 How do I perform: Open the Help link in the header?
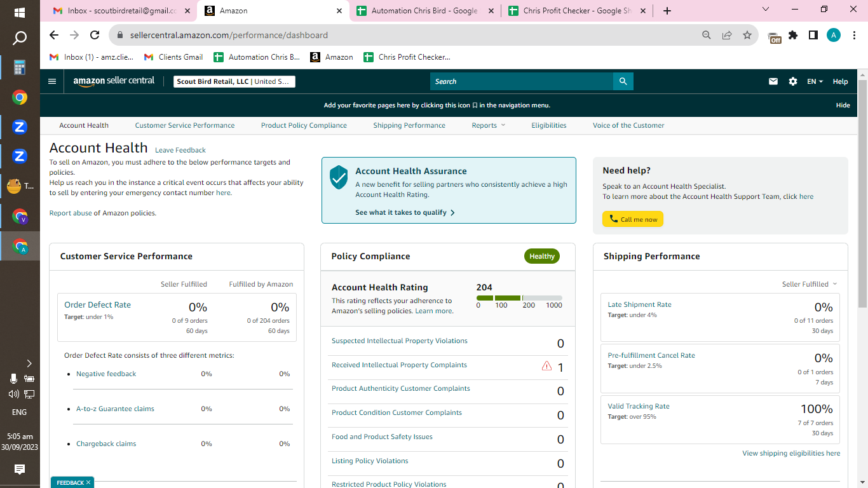click(x=840, y=81)
